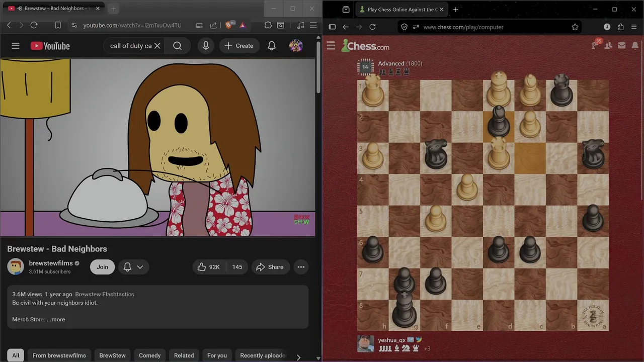Click the Advanced (1800) bot name
The image size is (644, 362).
coord(400,63)
